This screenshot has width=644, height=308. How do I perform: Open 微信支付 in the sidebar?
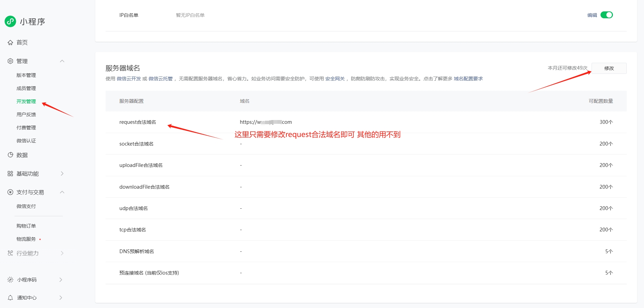pos(26,206)
